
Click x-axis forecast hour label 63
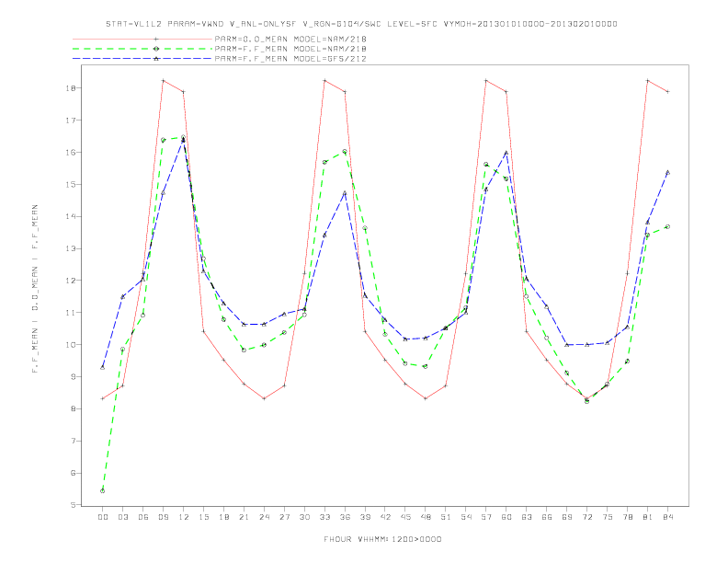[527, 517]
